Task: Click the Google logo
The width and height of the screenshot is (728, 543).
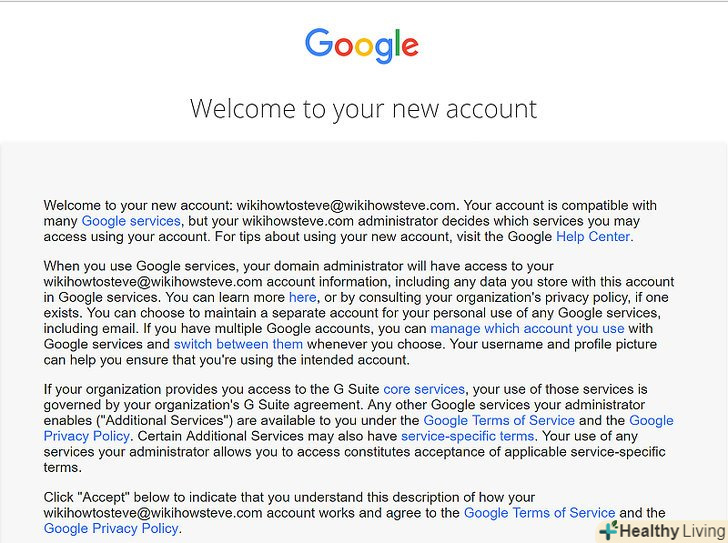Action: [x=362, y=45]
